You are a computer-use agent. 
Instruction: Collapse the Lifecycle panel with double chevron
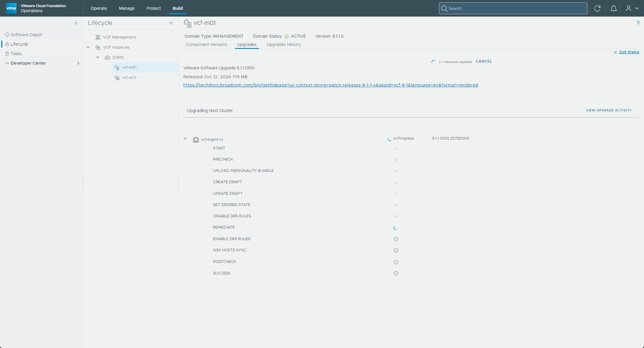click(x=171, y=23)
